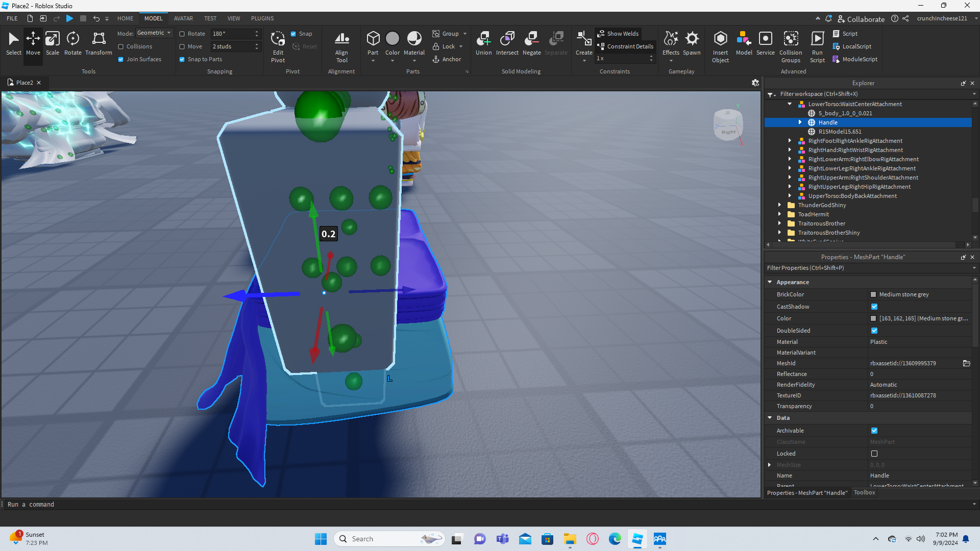The width and height of the screenshot is (980, 551).
Task: Open the Mode Geometric dropdown
Action: [x=154, y=33]
